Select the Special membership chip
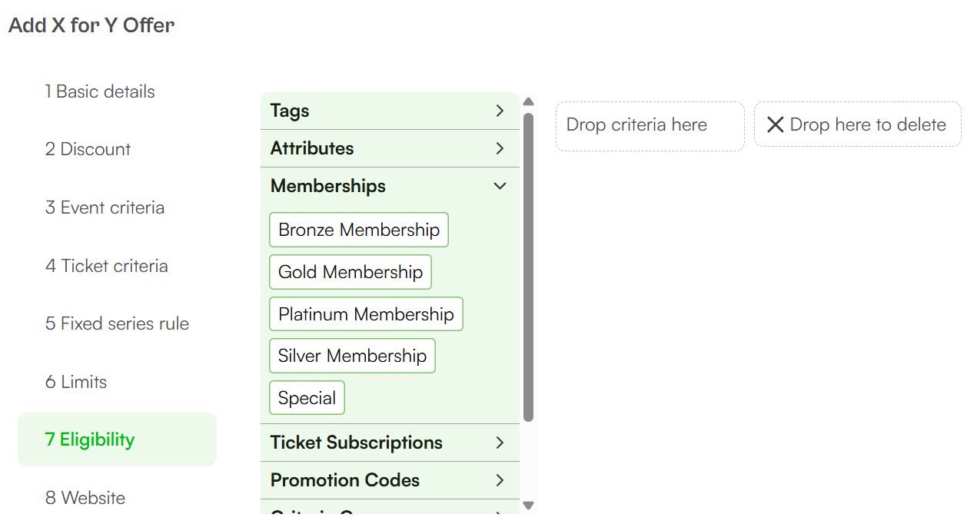980x524 pixels. 307,398
